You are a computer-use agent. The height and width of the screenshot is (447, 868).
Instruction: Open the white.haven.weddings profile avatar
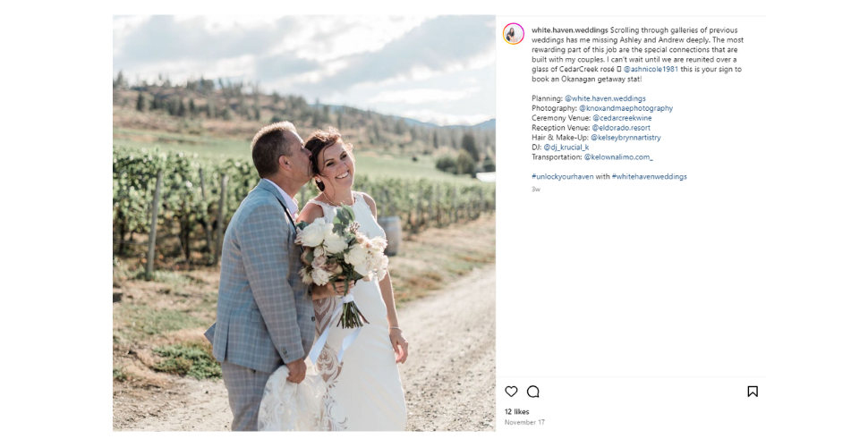pos(513,34)
